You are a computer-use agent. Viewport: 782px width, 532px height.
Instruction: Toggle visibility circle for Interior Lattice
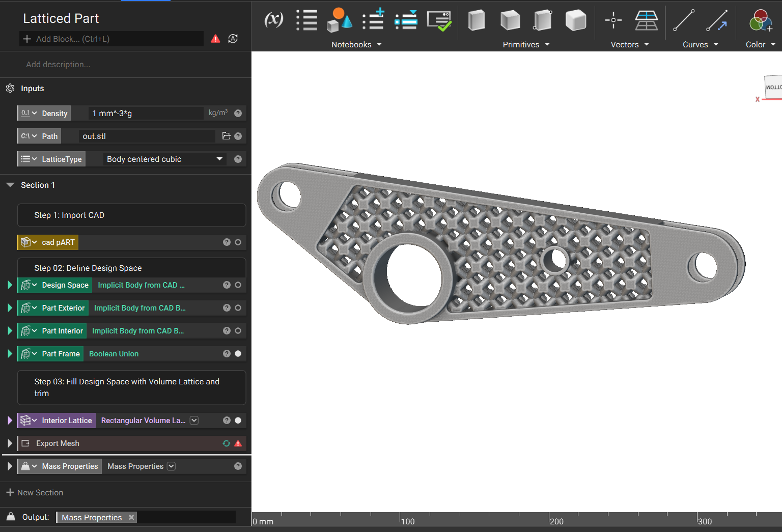coord(238,421)
